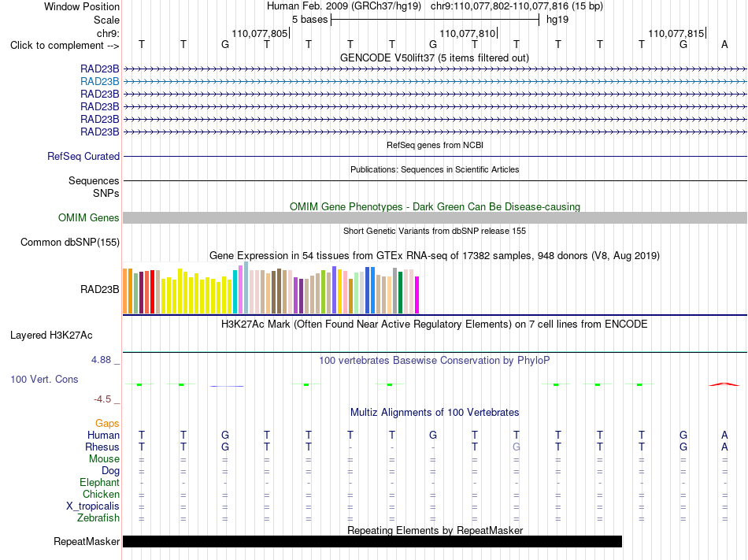The image size is (748, 560).
Task: Click the 110,077,805 position marker
Action: (x=260, y=33)
